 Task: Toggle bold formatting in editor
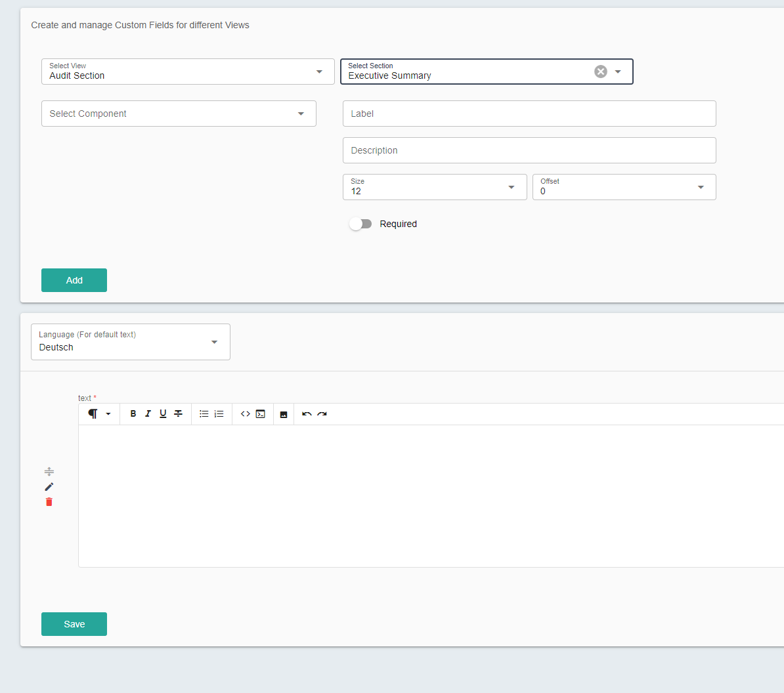coord(133,413)
